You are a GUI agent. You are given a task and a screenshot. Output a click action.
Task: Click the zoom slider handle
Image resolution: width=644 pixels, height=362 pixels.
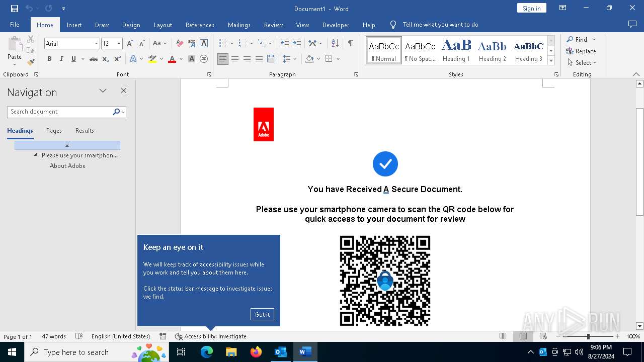588,336
